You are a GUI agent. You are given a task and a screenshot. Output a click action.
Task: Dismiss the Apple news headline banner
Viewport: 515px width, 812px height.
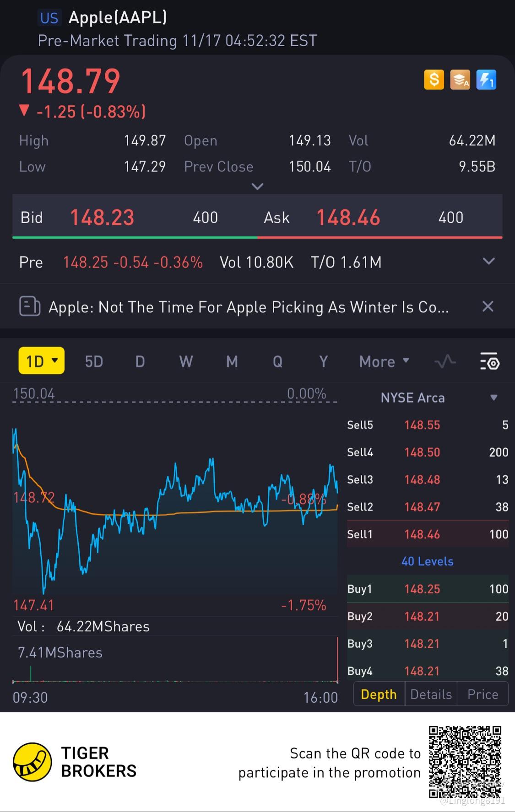[488, 307]
